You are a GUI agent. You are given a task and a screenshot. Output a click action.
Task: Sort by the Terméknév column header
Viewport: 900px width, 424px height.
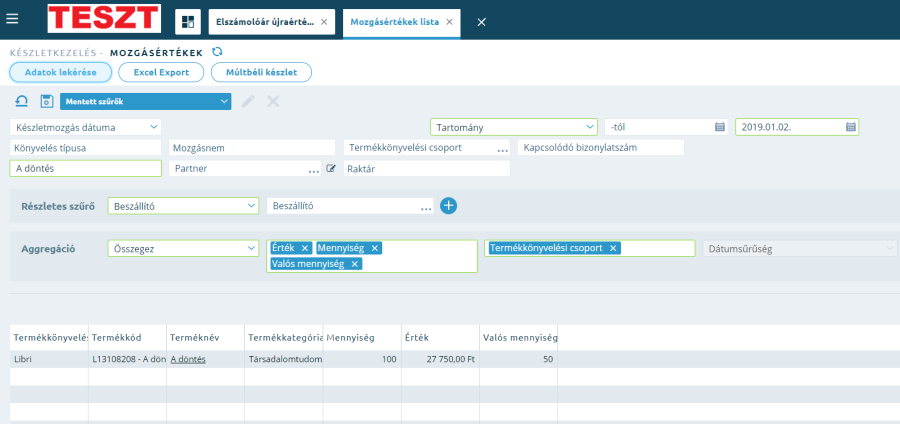tap(205, 337)
